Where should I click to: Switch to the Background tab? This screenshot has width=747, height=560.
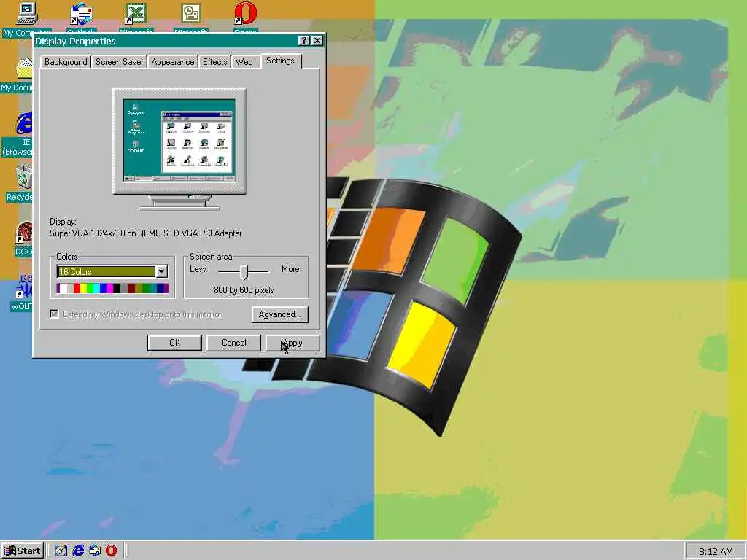(66, 62)
